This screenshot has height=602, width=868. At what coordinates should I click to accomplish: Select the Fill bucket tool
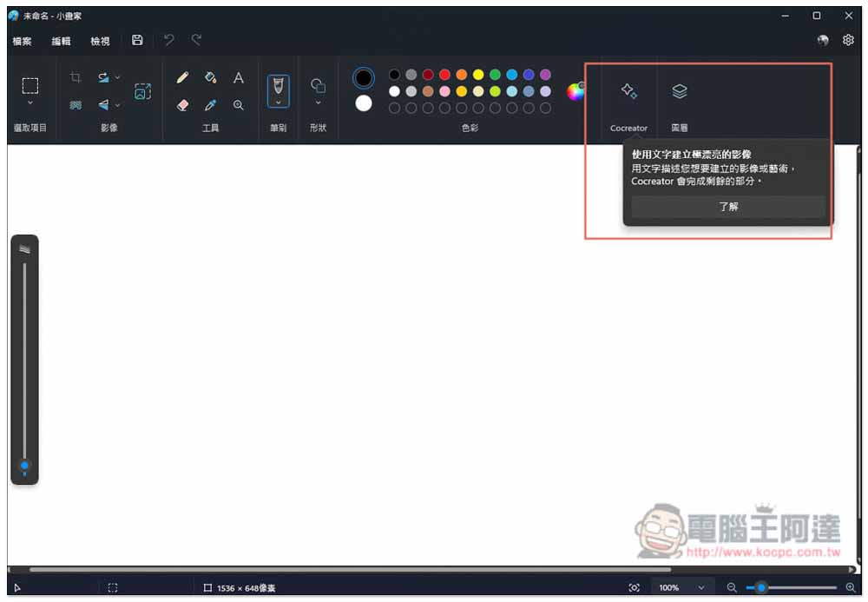[x=210, y=77]
